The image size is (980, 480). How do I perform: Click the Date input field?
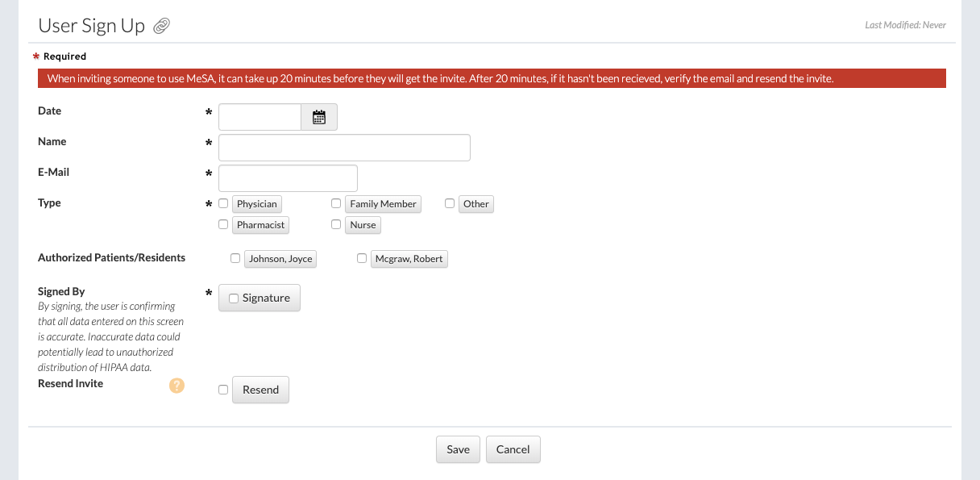point(260,117)
